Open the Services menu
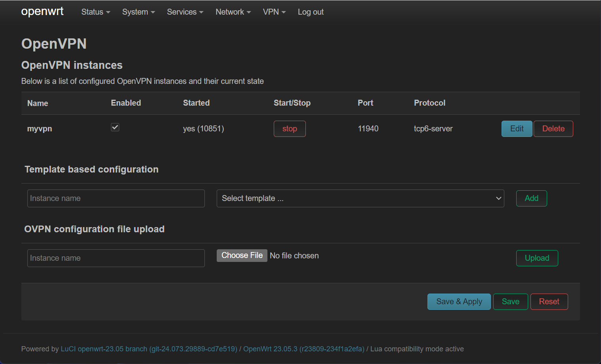 coord(185,12)
